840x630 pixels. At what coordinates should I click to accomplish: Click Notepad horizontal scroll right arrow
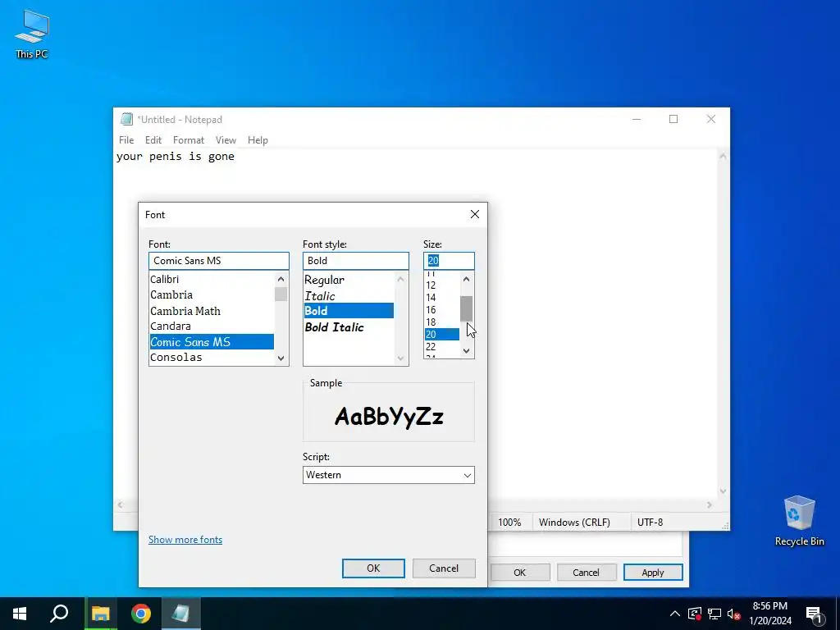(710, 504)
